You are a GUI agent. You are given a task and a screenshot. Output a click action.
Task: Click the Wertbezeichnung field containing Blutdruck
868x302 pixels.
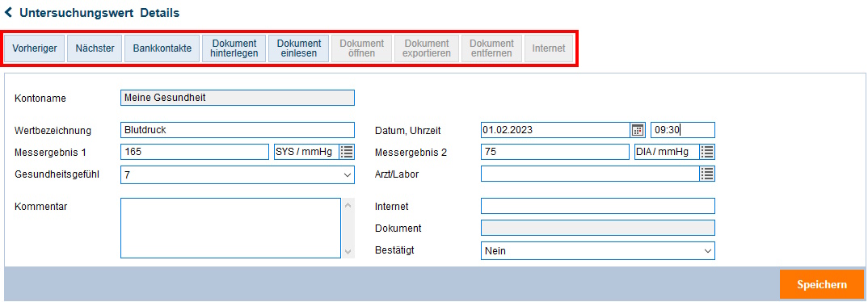coord(238,130)
